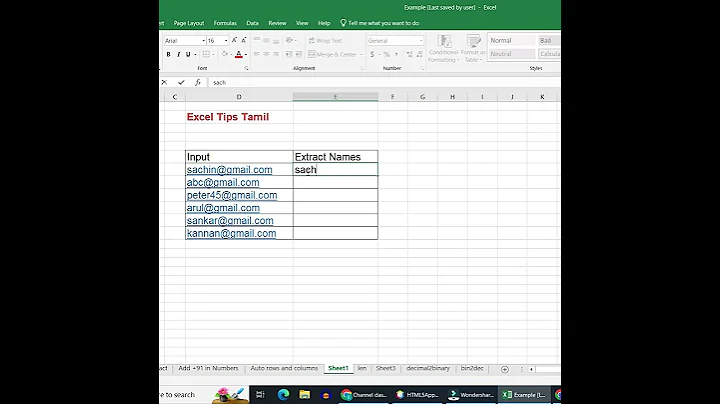Toggle Italic formatting
The height and width of the screenshot is (404, 720).
[x=178, y=54]
